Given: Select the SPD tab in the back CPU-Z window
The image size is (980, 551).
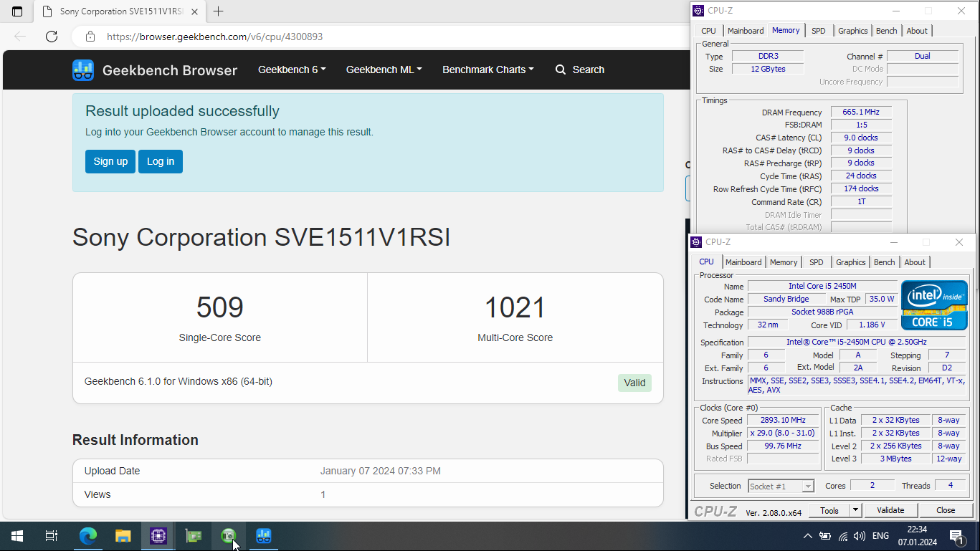Looking at the screenshot, I should pos(819,31).
